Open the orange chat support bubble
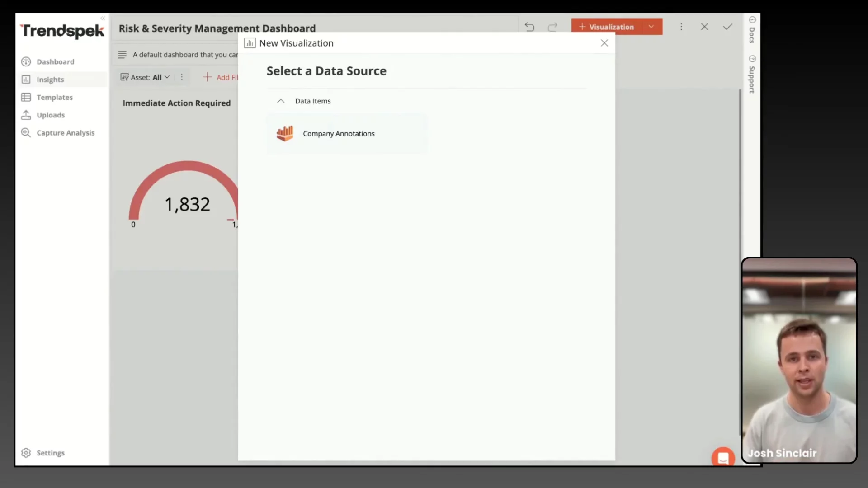Viewport: 868px width, 488px height. click(x=723, y=458)
